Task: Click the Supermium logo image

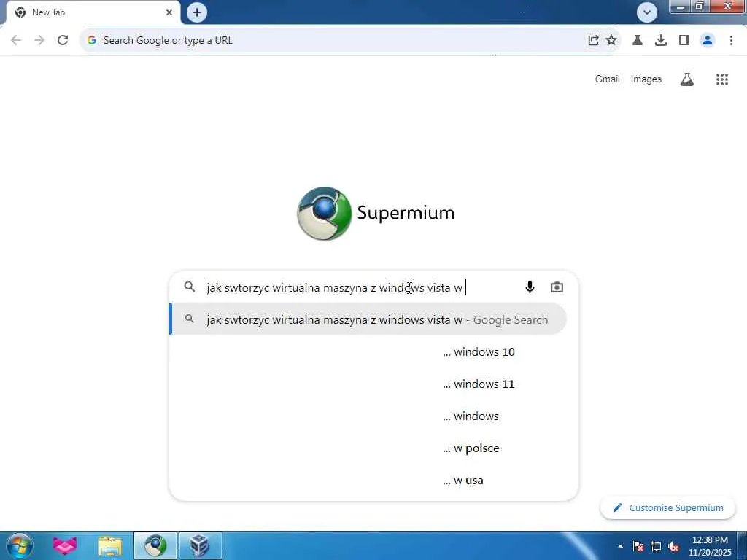Action: point(325,214)
